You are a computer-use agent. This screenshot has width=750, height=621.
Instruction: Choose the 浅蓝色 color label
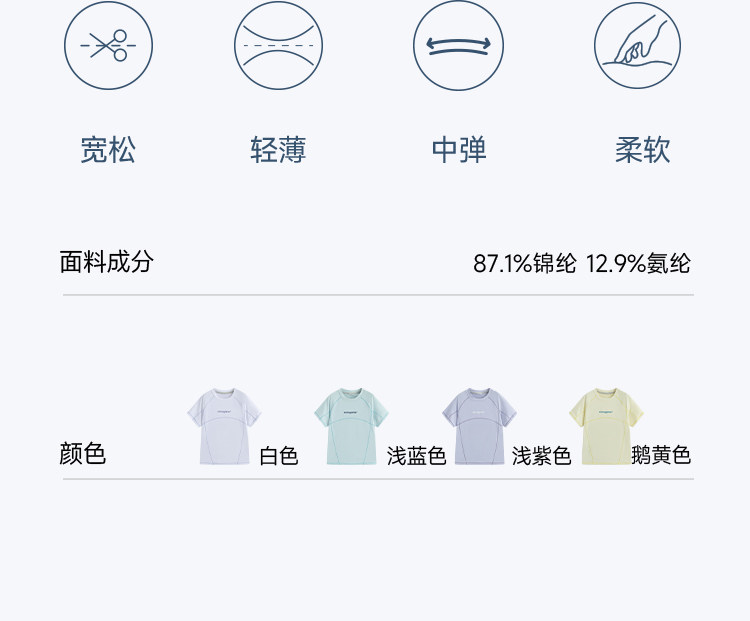coord(416,456)
